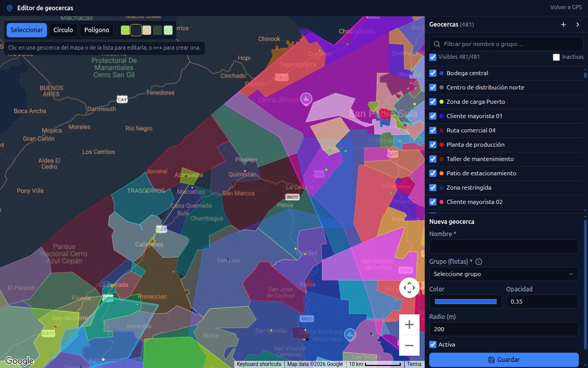Switch to the Círculo drawing tool
This screenshot has width=588, height=368.
point(63,30)
